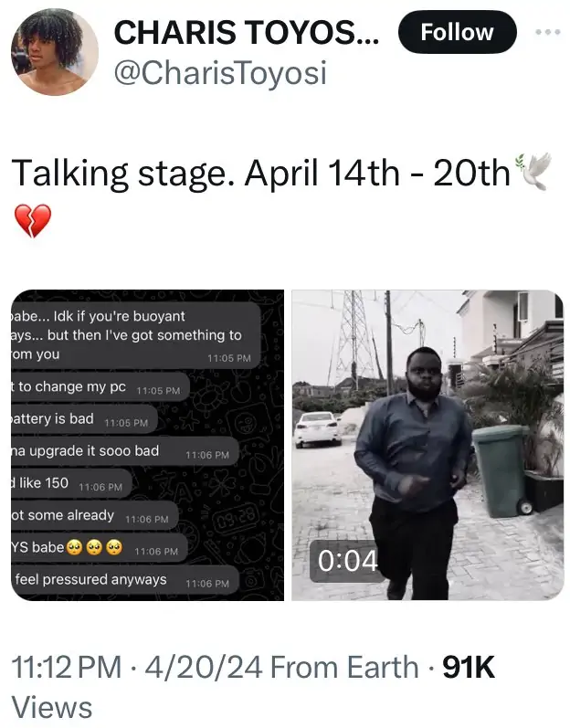Viewport: 570px width, 728px height.
Task: Click the 11:12 PM · 4/20/24 timestamp
Action: 137,667
